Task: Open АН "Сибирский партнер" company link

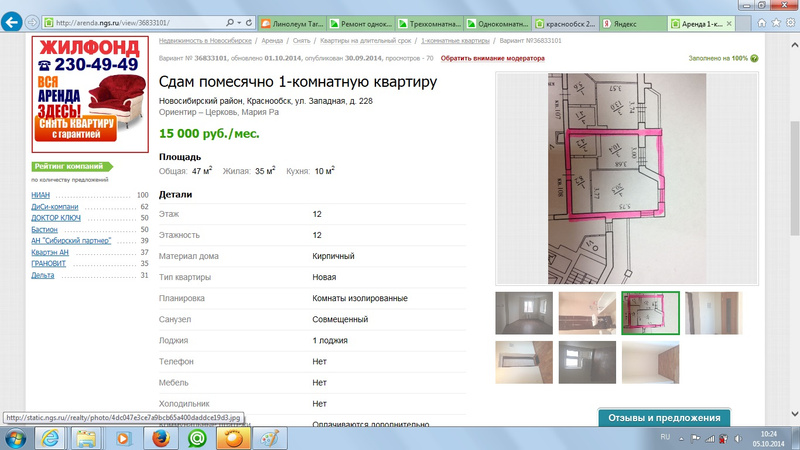Action: (71, 241)
